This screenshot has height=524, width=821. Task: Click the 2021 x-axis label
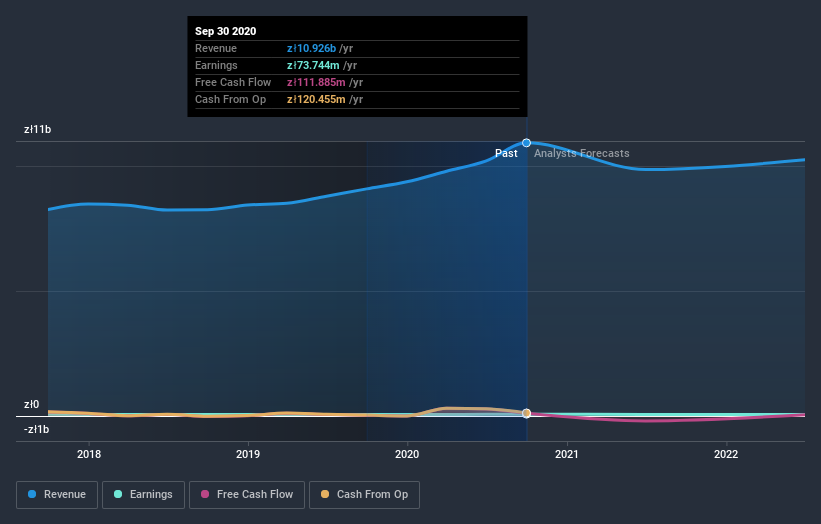tap(567, 454)
